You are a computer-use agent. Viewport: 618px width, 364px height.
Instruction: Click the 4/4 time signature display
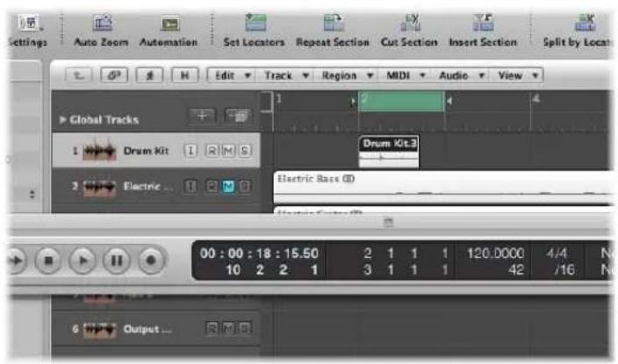557,253
